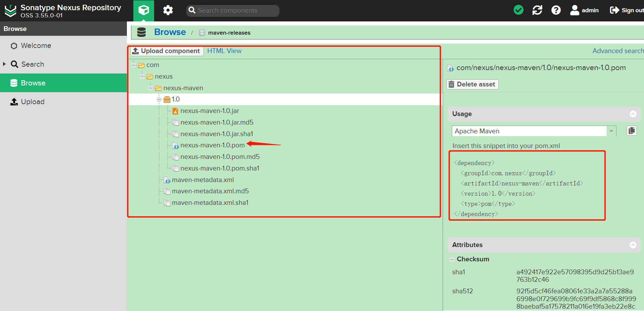Click the pom icon of nexus-maven-1.0.pom
The width and height of the screenshot is (644, 311).
point(176,146)
